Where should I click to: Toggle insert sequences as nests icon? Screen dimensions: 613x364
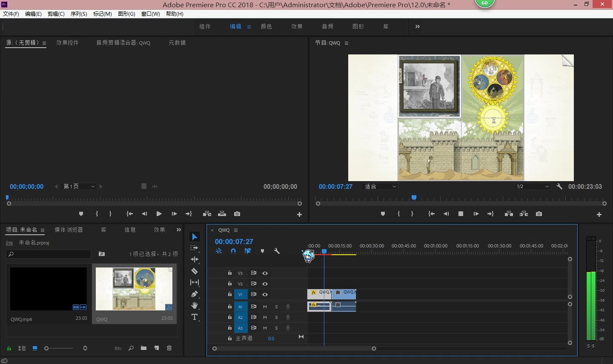tap(219, 251)
